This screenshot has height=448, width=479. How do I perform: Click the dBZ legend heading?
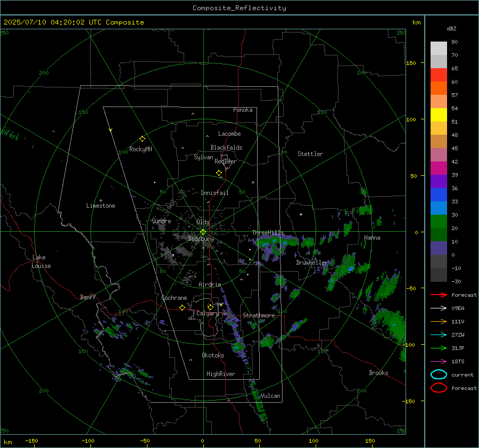451,28
